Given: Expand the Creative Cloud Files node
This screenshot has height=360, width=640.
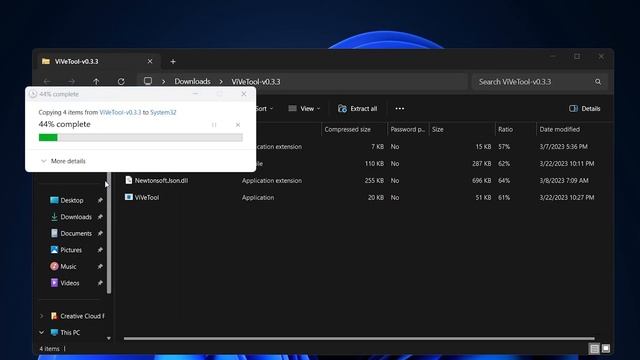Looking at the screenshot, I should [x=42, y=316].
